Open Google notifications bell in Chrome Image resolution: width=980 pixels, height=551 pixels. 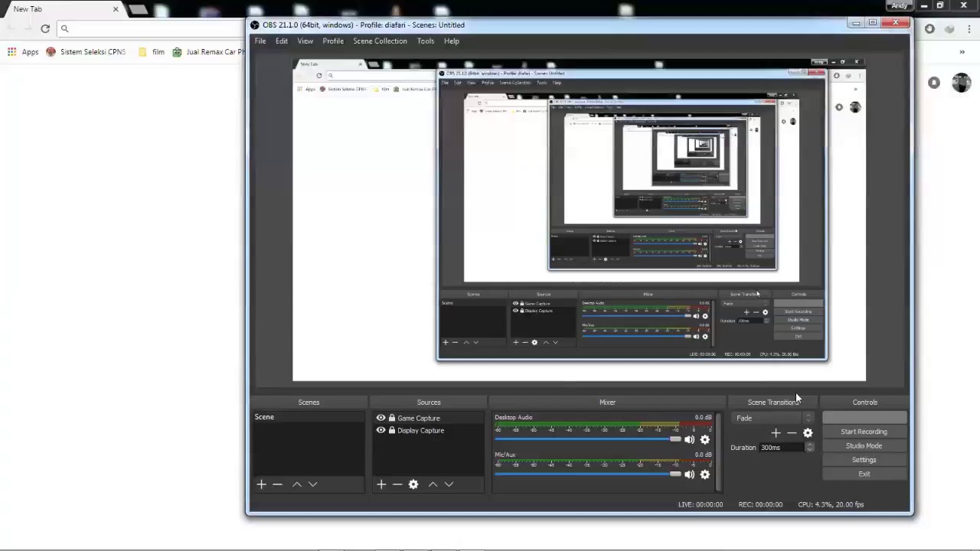coord(934,83)
